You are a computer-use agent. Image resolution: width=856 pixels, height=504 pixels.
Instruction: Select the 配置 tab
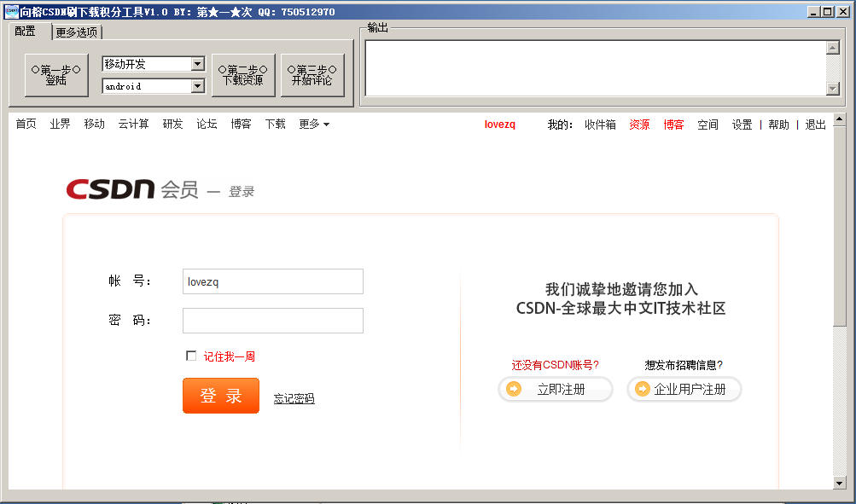26,32
